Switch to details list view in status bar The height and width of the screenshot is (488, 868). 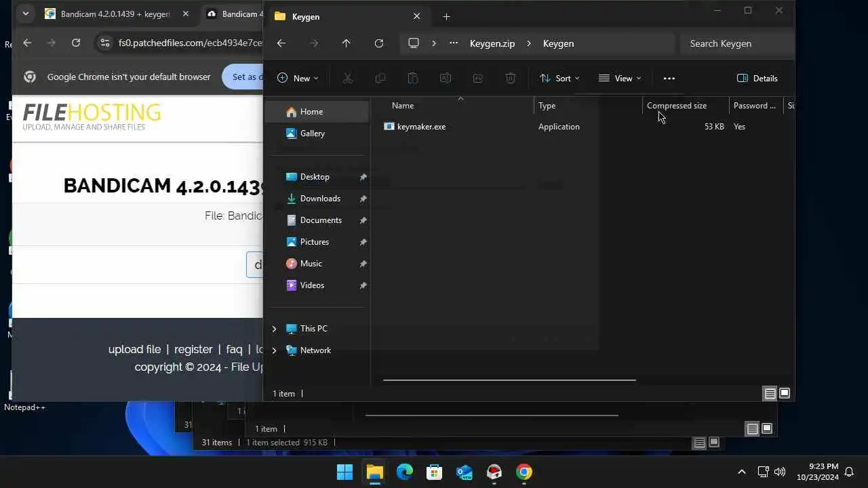(x=770, y=393)
